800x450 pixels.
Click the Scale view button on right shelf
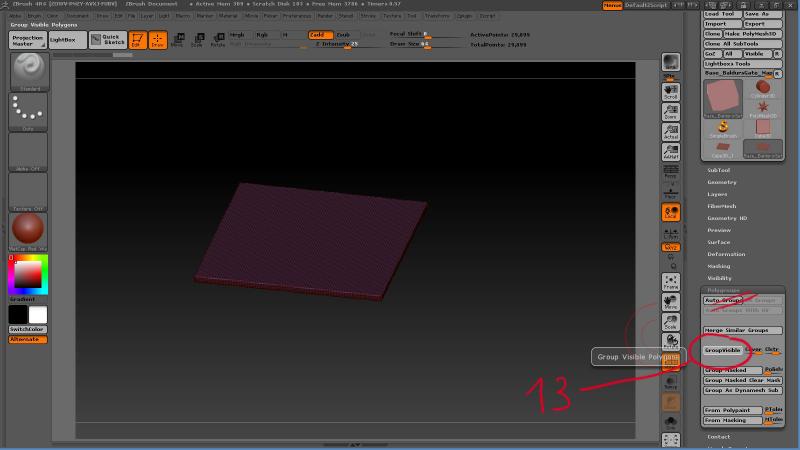tap(670, 321)
